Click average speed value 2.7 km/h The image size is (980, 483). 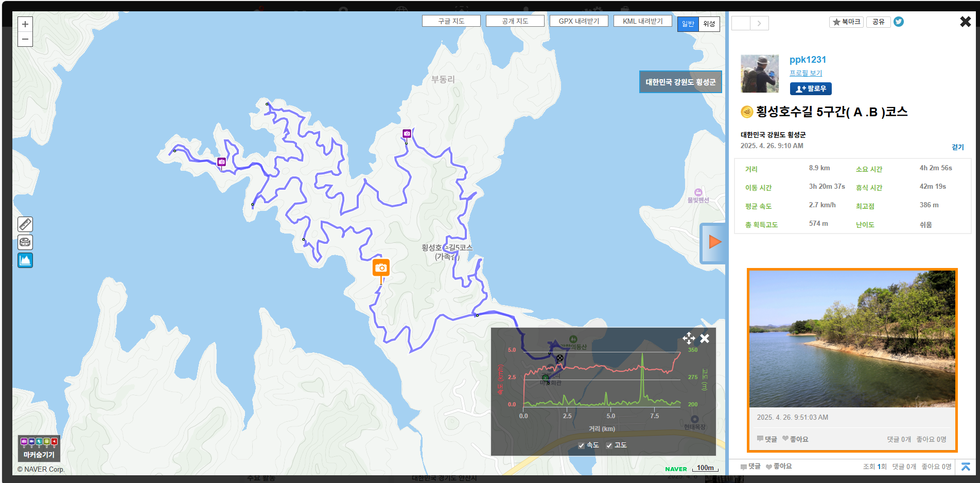(x=822, y=205)
